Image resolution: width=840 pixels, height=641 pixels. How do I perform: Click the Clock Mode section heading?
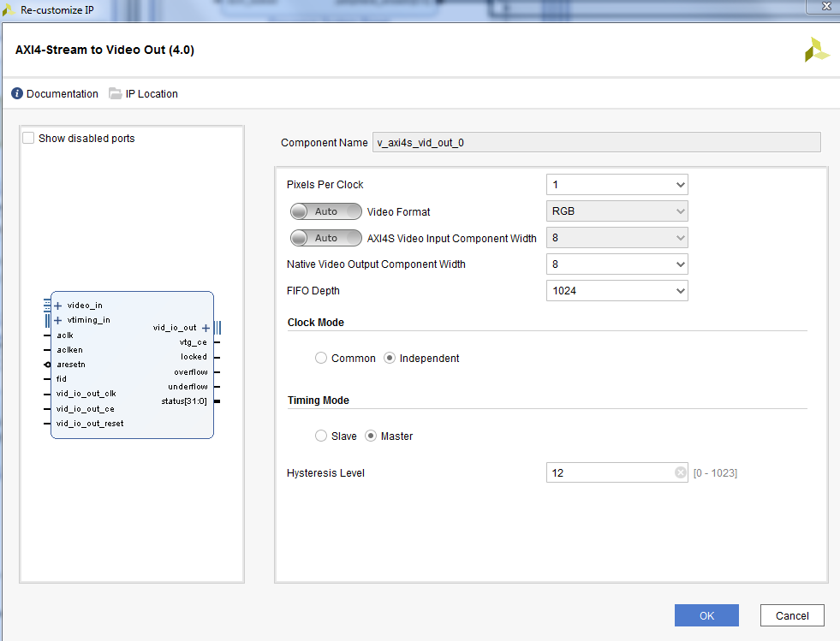click(x=316, y=323)
